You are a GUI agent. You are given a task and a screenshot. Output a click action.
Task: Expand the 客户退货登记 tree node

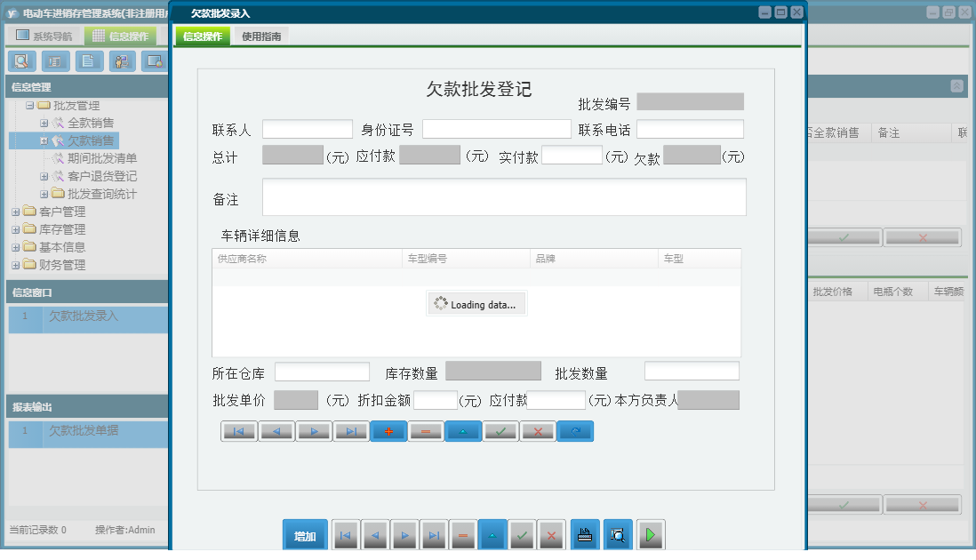44,177
